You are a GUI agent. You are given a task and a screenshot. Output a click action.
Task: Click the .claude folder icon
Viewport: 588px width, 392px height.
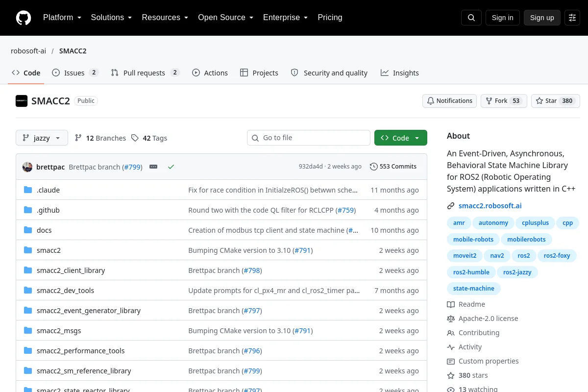pos(28,190)
